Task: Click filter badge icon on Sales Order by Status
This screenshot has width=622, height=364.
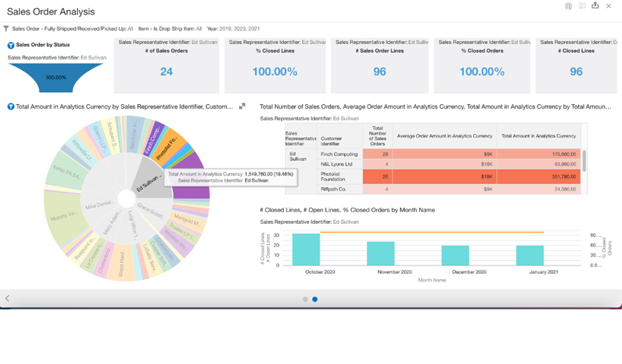Action: pyautogui.click(x=11, y=45)
